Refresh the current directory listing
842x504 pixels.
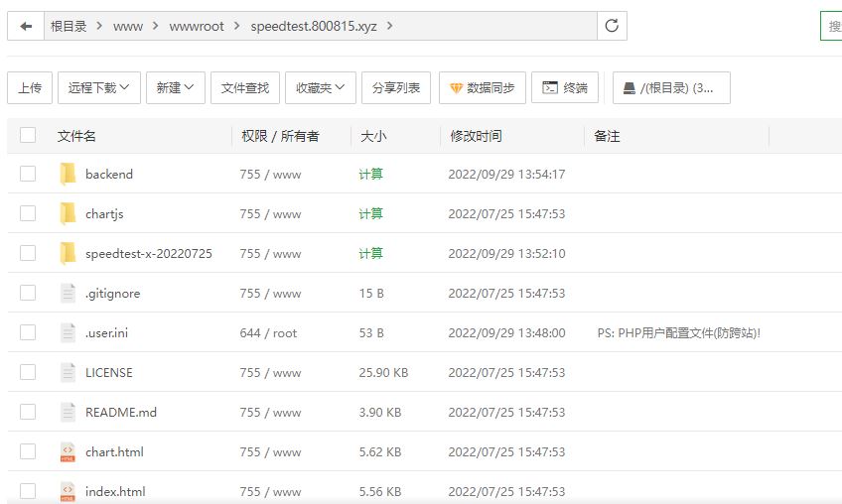tap(612, 26)
